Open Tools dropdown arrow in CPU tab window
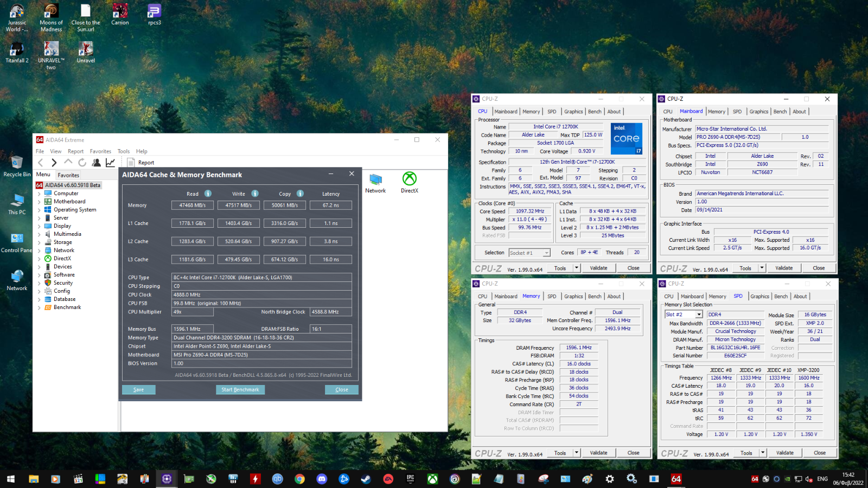Viewport: 868px width, 488px height. click(577, 268)
